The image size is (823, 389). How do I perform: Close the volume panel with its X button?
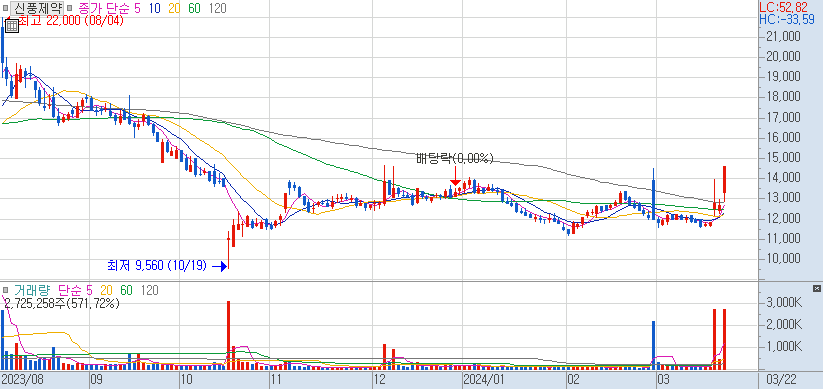(x=816, y=289)
